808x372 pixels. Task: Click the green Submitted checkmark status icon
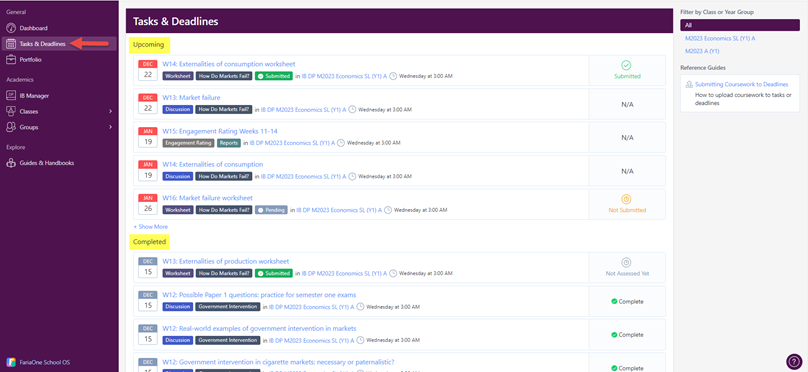click(x=627, y=65)
